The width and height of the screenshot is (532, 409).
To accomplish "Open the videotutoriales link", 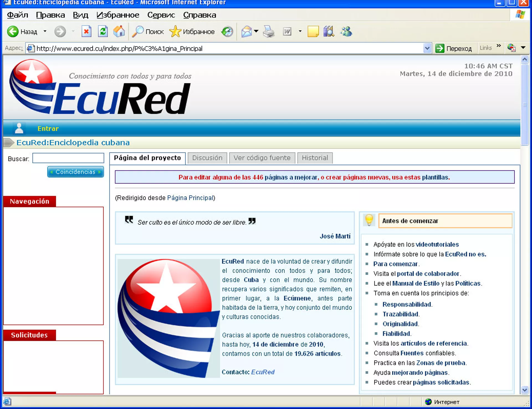I will coord(437,244).
